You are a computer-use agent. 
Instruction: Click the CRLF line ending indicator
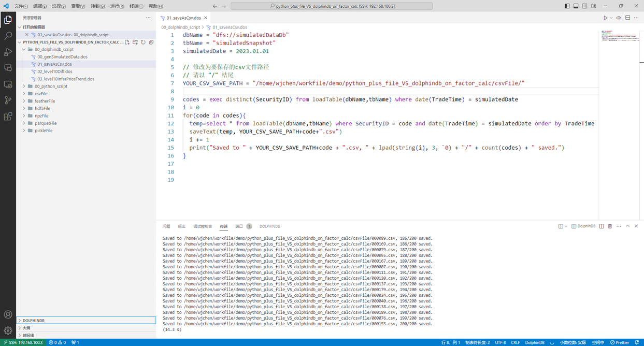(516, 342)
